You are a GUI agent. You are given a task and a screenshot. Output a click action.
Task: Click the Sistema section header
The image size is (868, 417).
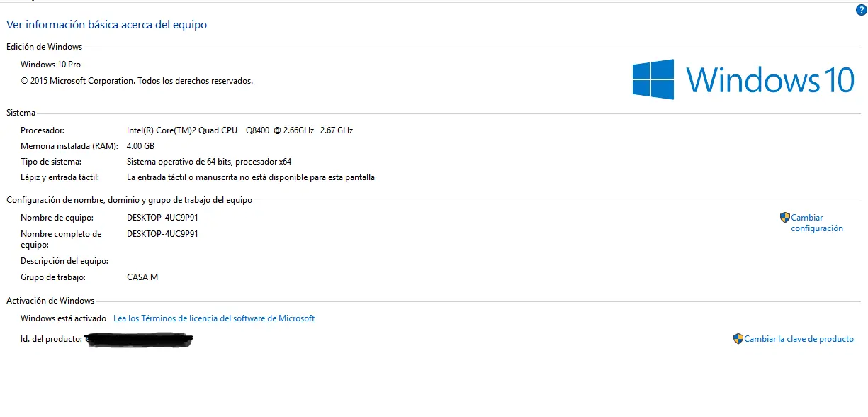(21, 113)
